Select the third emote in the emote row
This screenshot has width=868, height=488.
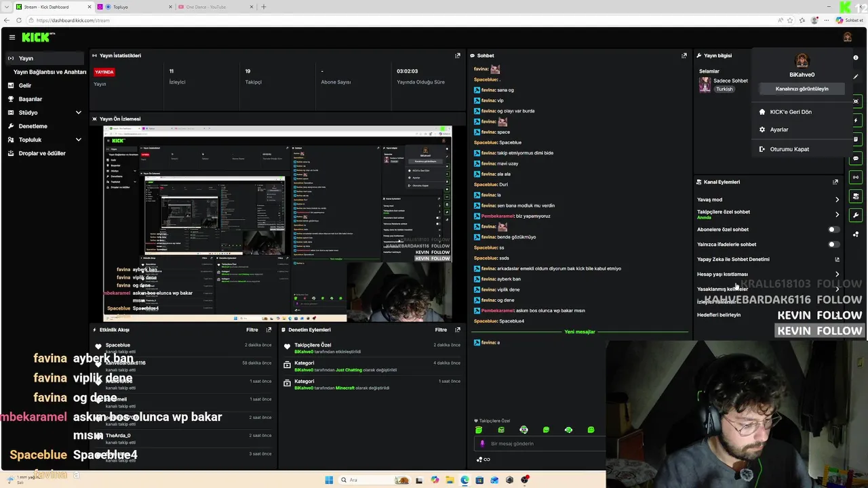[524, 430]
